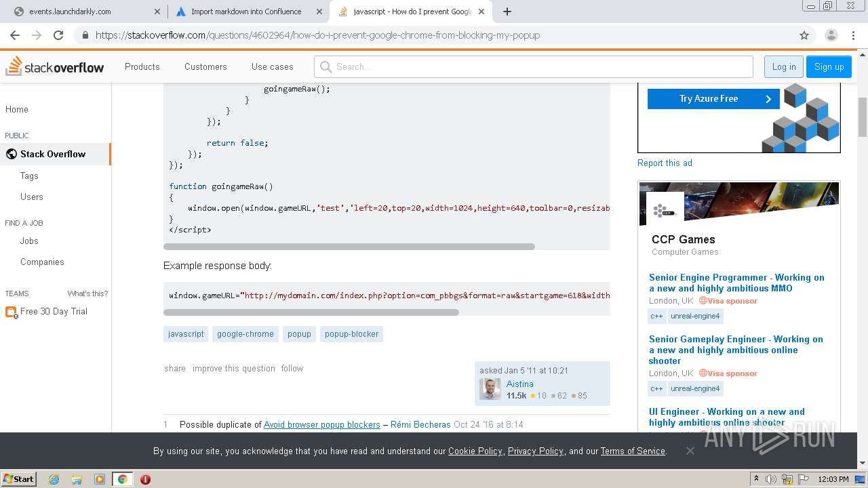Image resolution: width=868 pixels, height=488 pixels.
Task: Click the c++ tag under Senior Engine Programmer
Action: click(656, 316)
